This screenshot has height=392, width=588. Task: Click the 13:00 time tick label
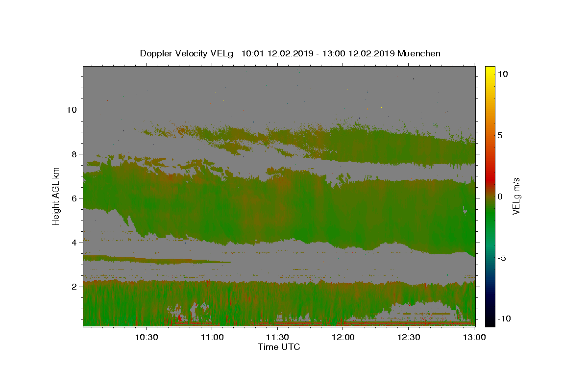(x=473, y=337)
